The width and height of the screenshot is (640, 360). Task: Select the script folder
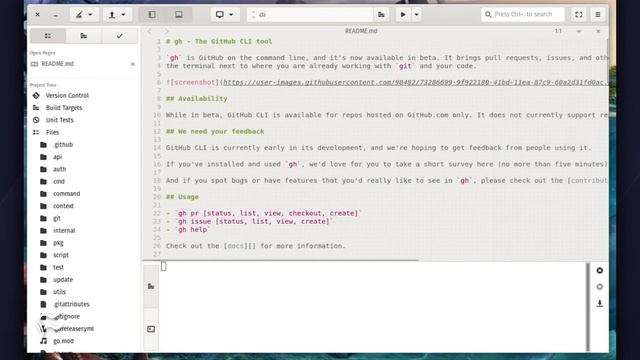pyautogui.click(x=60, y=255)
